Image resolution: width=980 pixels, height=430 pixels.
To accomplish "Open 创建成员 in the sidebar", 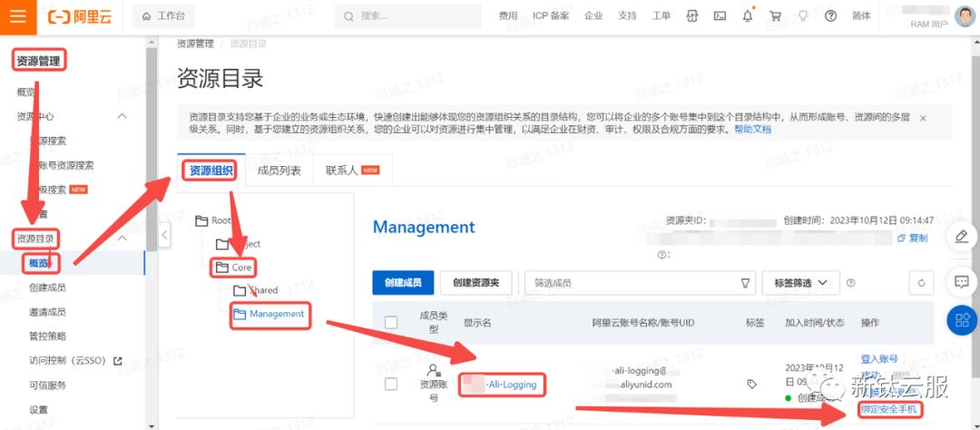I will [x=47, y=288].
